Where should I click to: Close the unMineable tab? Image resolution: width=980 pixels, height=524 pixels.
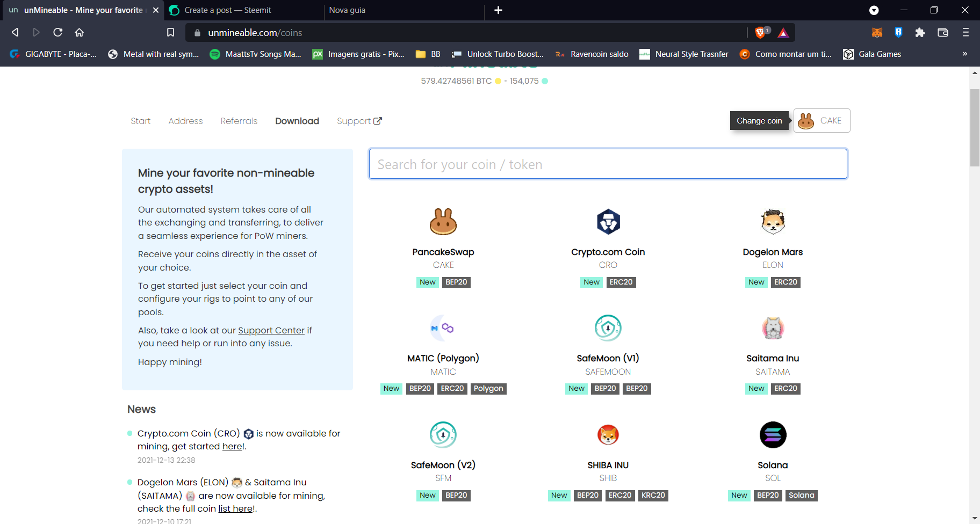[156, 10]
